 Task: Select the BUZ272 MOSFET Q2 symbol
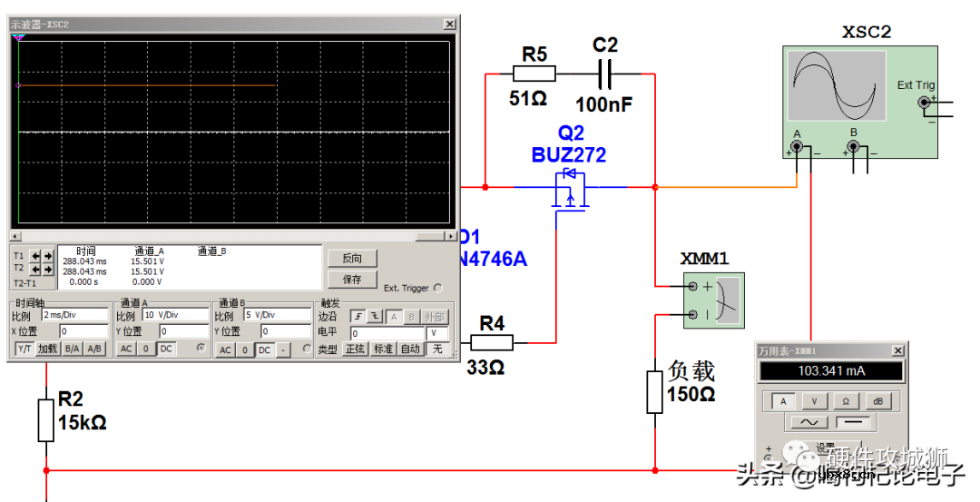[x=570, y=193]
